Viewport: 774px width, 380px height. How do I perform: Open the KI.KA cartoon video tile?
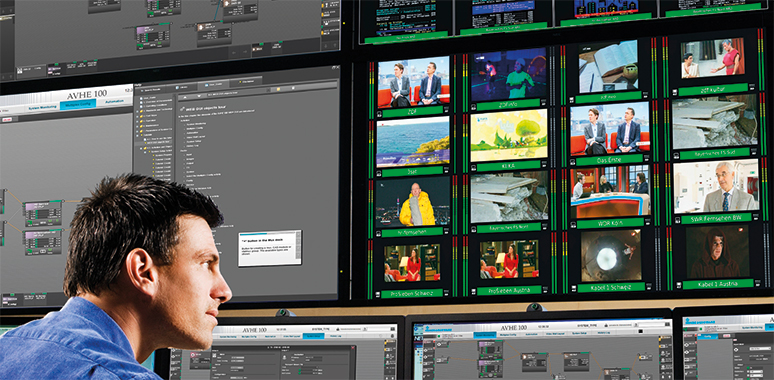pos(508,135)
